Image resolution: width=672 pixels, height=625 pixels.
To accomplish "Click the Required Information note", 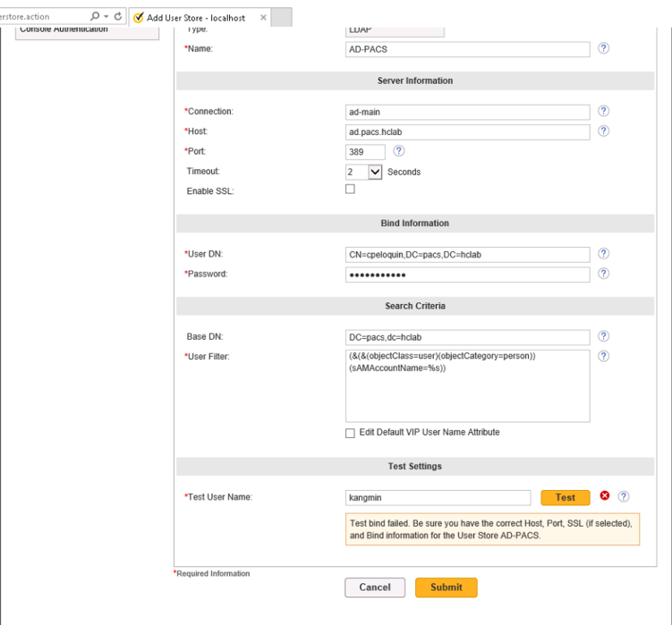I will click(212, 574).
